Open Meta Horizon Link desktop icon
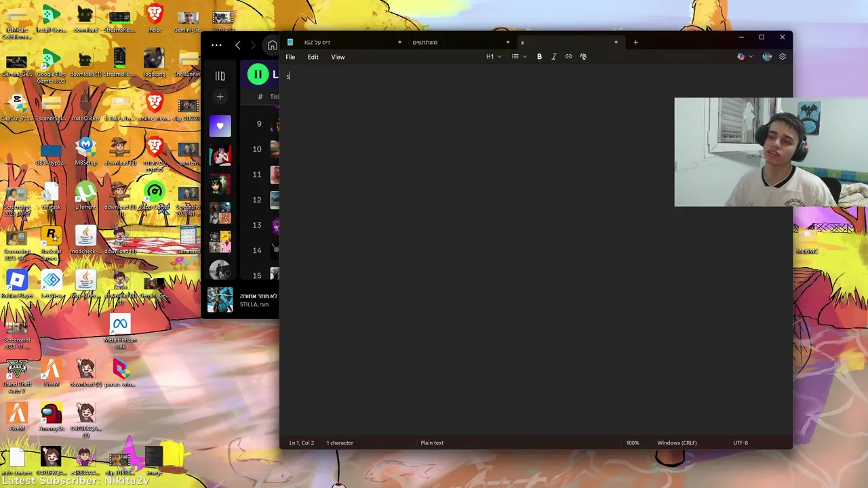 120,332
